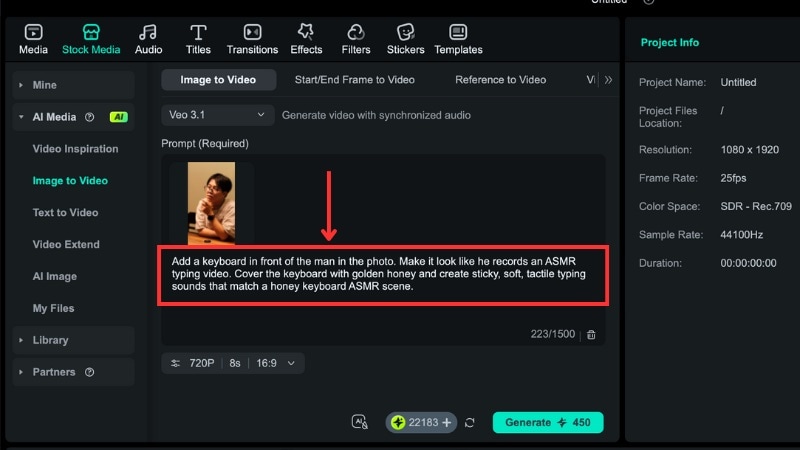Clear prompt with trash icon
Image resolution: width=800 pixels, height=450 pixels.
(591, 335)
